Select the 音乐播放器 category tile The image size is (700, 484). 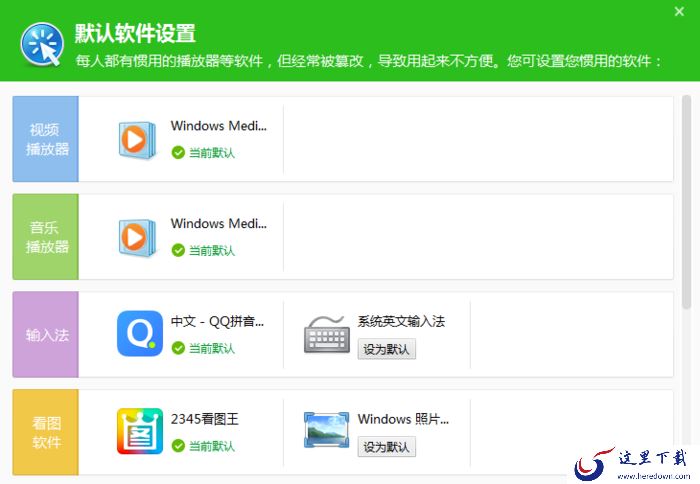(x=46, y=237)
